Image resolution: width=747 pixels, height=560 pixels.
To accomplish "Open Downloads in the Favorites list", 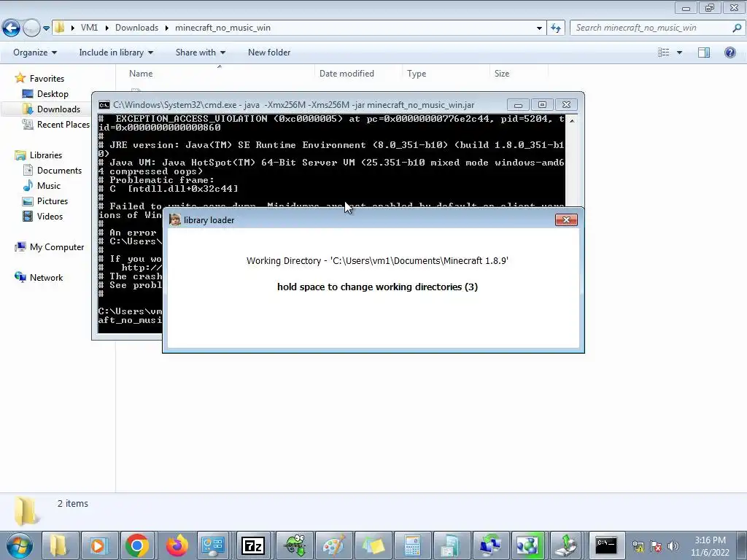I will [58, 109].
